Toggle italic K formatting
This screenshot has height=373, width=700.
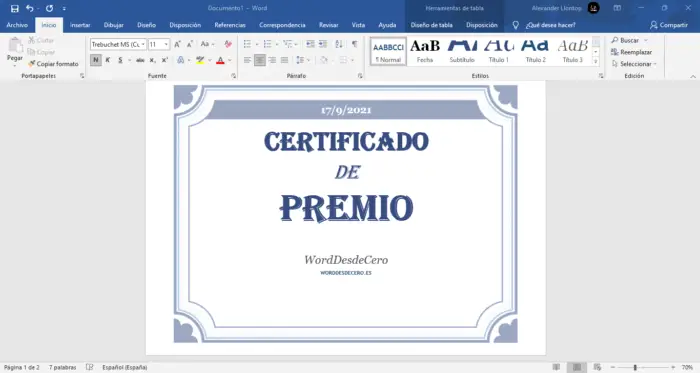pos(108,60)
